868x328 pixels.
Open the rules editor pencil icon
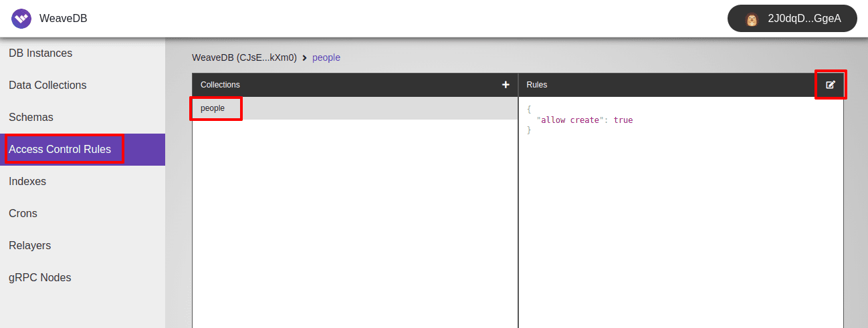[831, 85]
